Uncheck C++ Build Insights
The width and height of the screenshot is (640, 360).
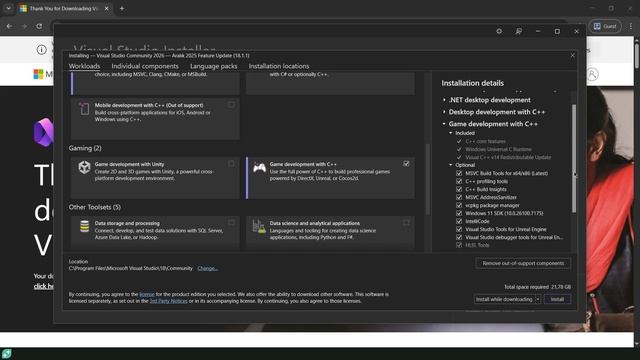(x=459, y=189)
